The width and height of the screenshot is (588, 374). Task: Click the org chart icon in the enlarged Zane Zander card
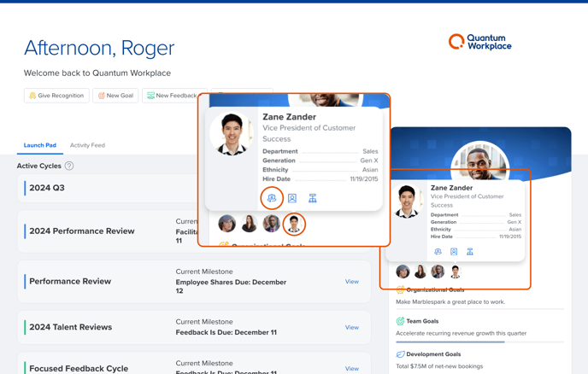pyautogui.click(x=313, y=198)
